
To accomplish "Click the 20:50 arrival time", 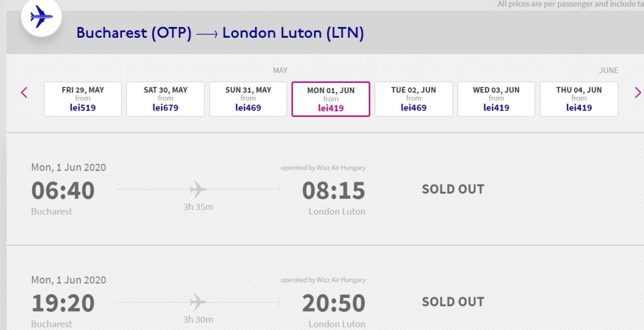I will pos(333,304).
